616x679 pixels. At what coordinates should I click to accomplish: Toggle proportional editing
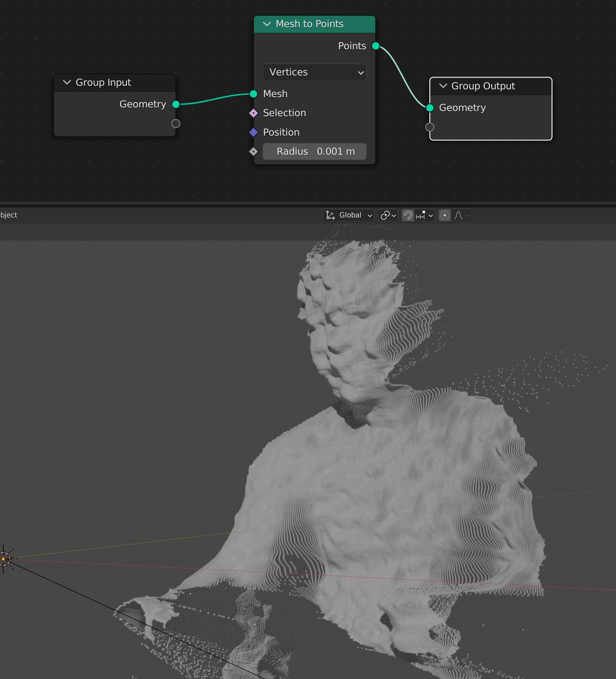click(x=445, y=215)
